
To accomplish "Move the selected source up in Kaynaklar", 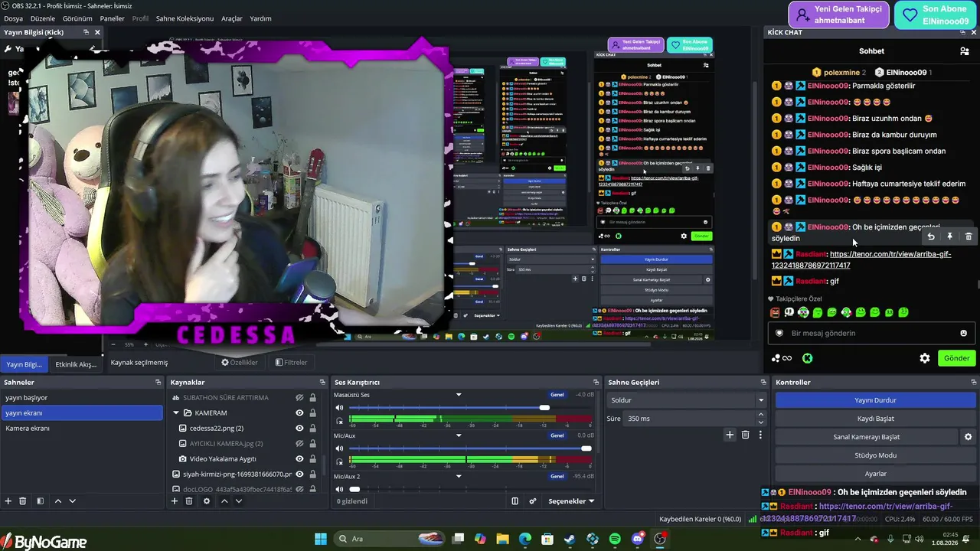I will click(224, 501).
